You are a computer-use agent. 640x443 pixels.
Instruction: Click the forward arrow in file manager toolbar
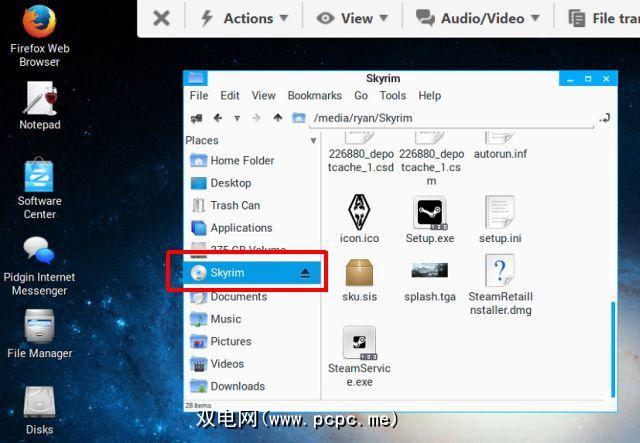point(256,118)
